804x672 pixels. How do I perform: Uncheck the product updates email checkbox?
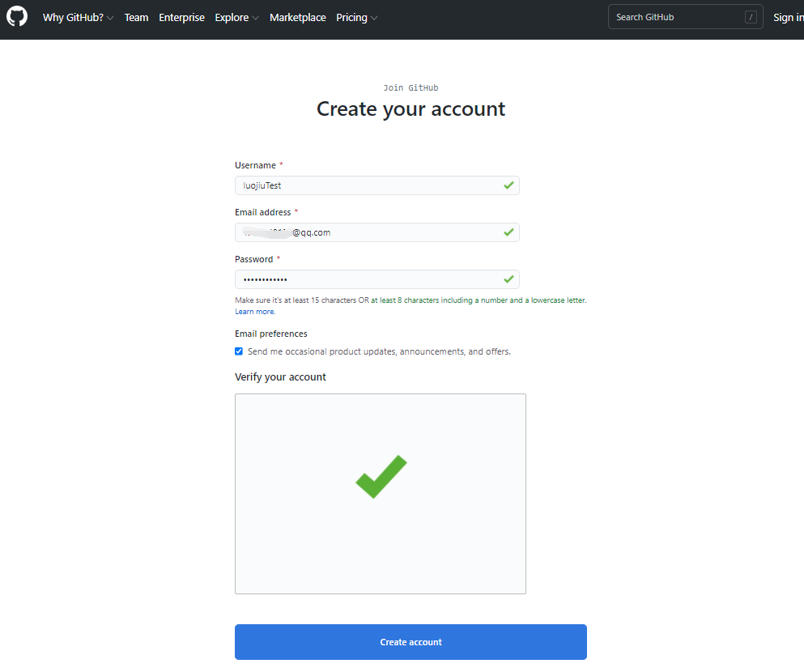tap(239, 351)
